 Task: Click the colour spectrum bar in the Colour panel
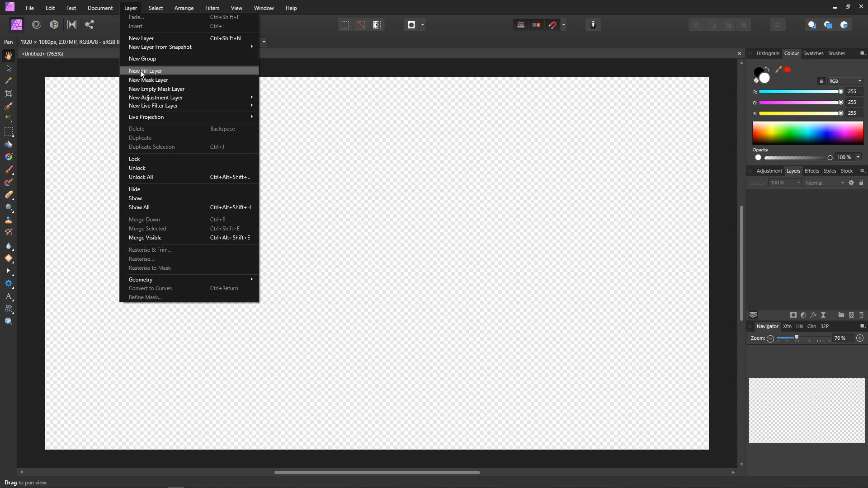[807, 133]
